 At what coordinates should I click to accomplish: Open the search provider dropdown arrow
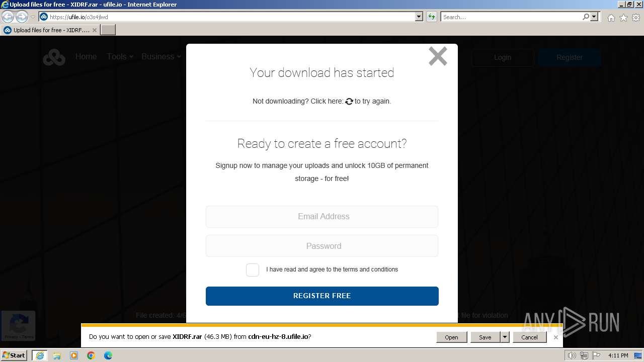[x=594, y=17]
